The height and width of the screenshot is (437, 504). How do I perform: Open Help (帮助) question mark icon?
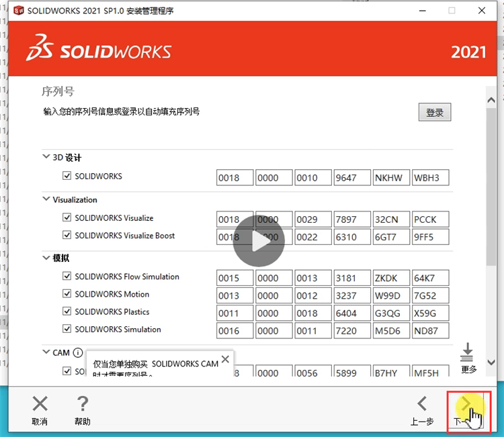point(83,403)
